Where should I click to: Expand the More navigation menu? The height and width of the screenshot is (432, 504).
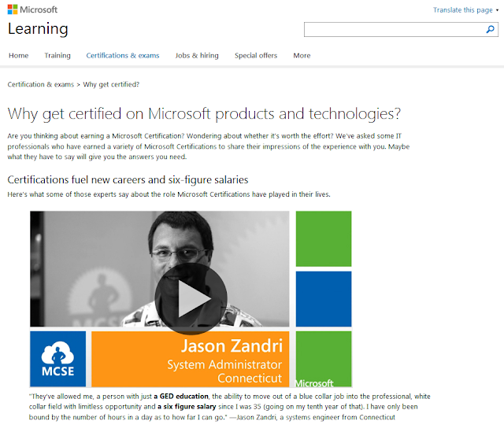(302, 56)
